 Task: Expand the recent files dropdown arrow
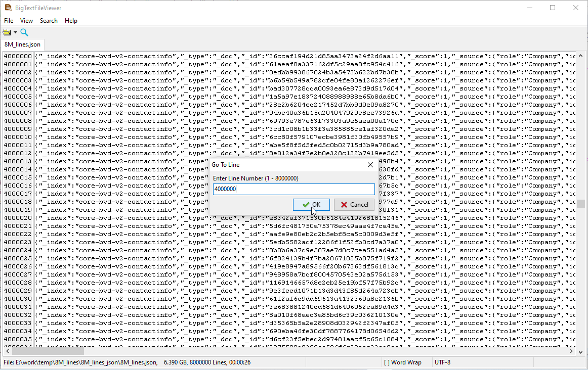click(x=15, y=32)
